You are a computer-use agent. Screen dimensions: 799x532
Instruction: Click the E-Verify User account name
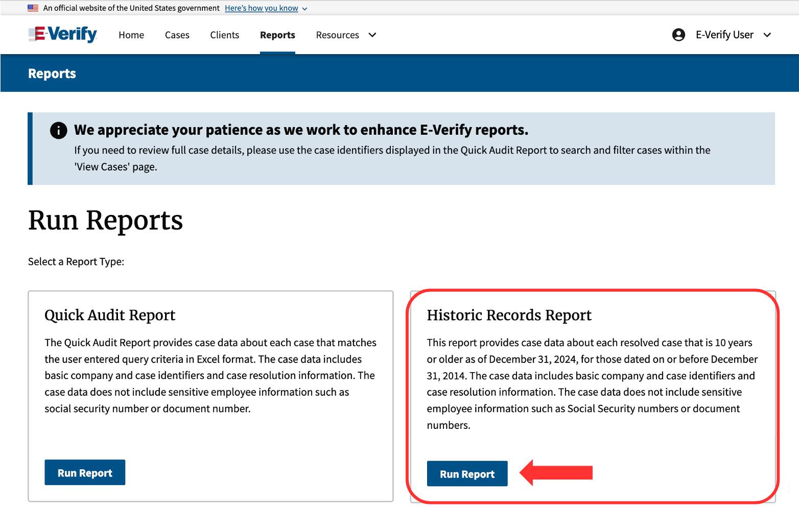[724, 35]
